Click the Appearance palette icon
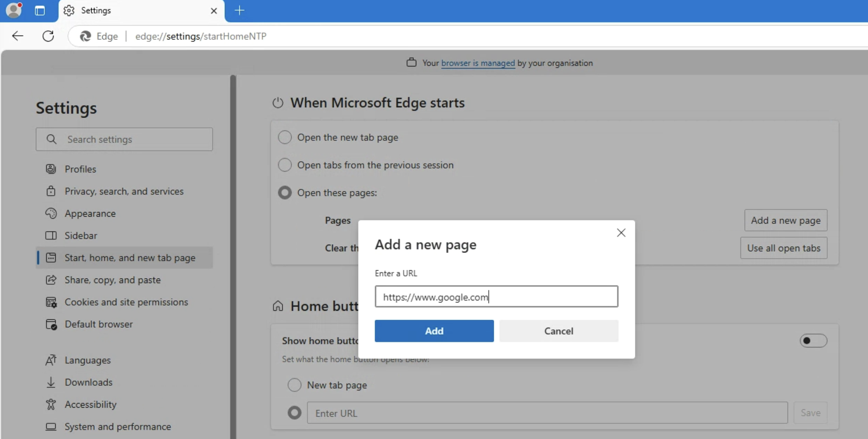868x439 pixels. click(51, 213)
